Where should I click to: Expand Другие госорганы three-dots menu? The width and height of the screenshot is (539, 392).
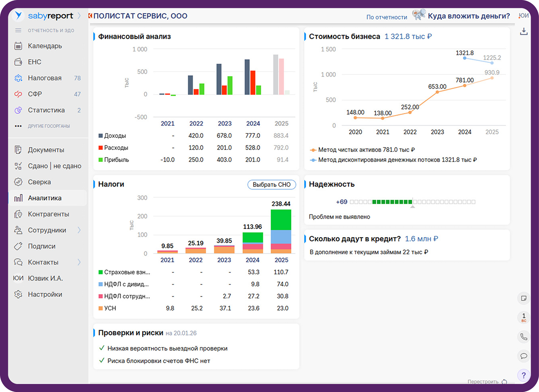[18, 126]
